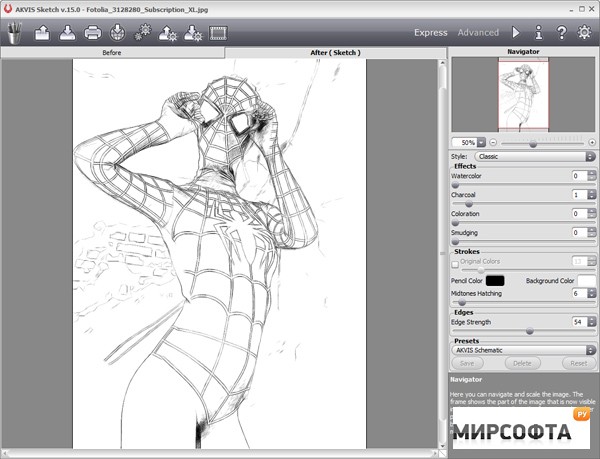Switch to the Before tab
Image resolution: width=600 pixels, height=459 pixels.
(112, 52)
